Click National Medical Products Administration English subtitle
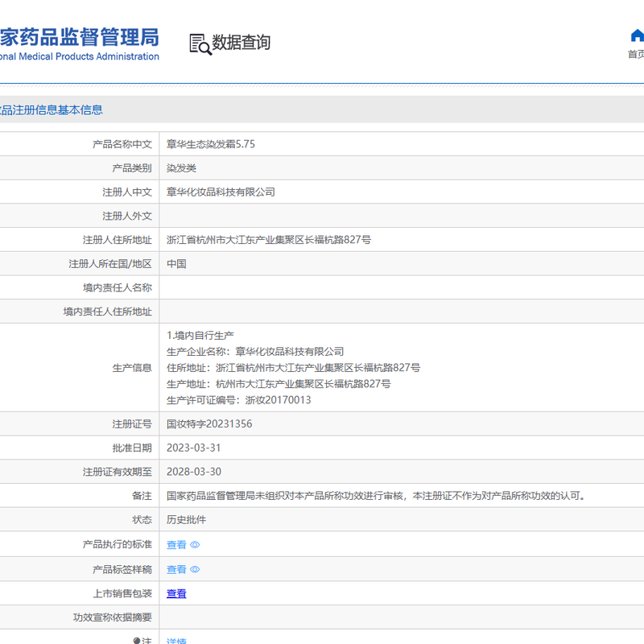644x644 pixels. point(79,56)
